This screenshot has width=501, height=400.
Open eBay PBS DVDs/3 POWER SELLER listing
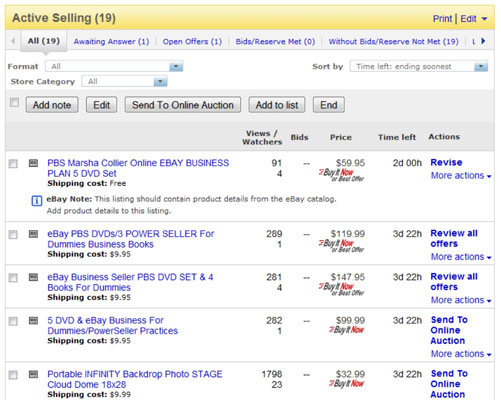[131, 239]
